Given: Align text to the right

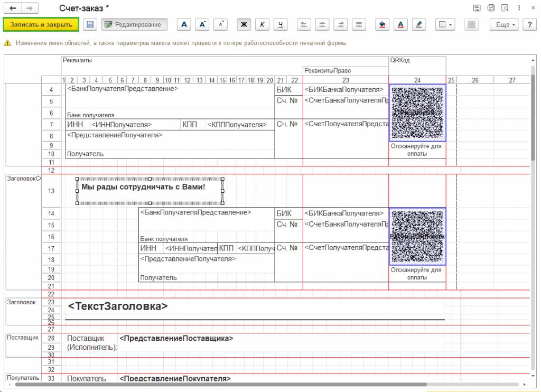Looking at the screenshot, I should pyautogui.click(x=341, y=24).
